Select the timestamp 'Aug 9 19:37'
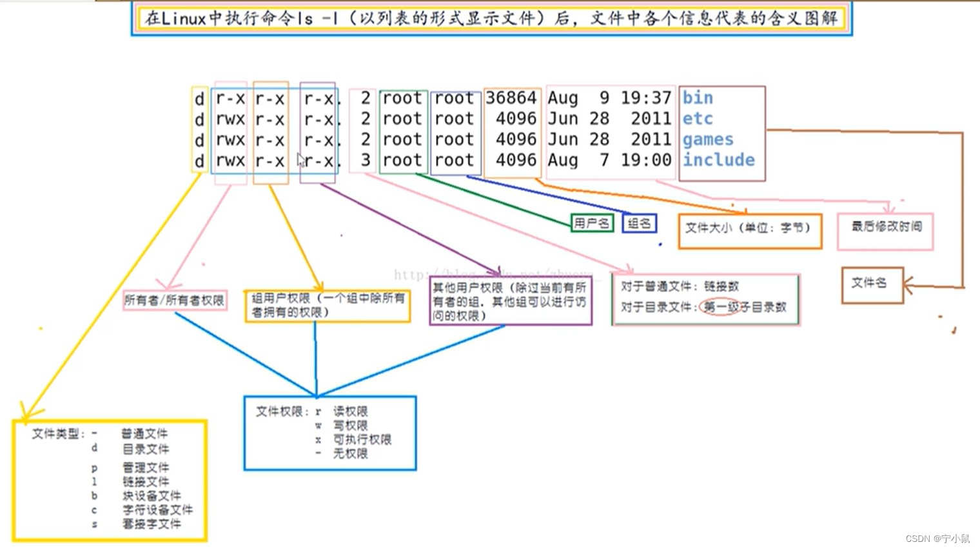The height and width of the screenshot is (549, 980). point(610,98)
